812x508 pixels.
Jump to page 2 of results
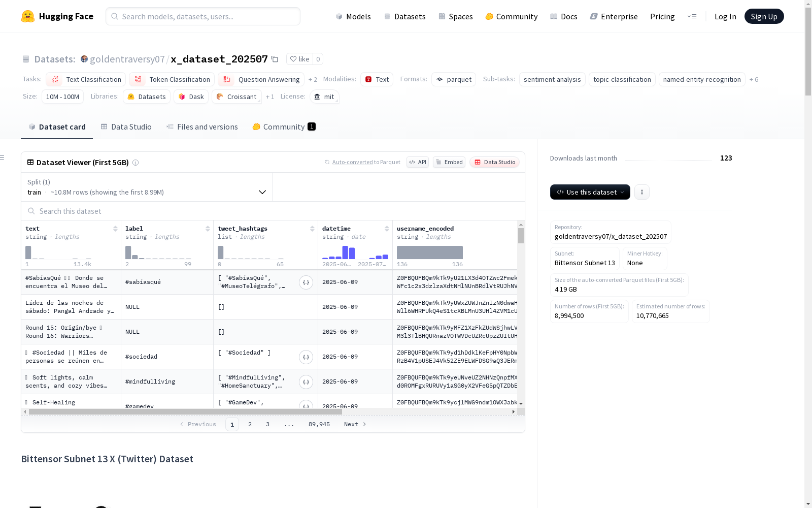click(250, 424)
